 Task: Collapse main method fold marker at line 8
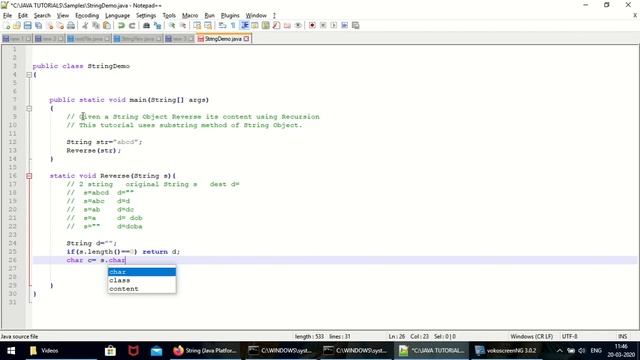coord(29,108)
